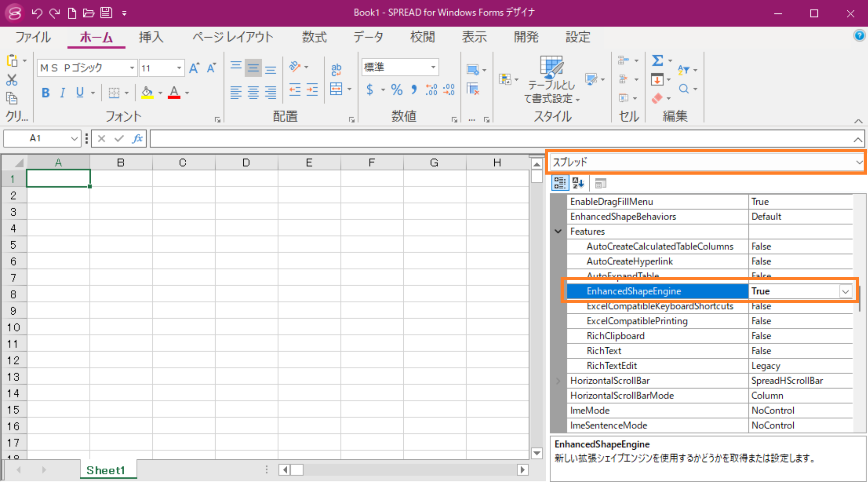Open the number format 標準 dropdown
Screen dimensions: 868x482
pos(433,67)
